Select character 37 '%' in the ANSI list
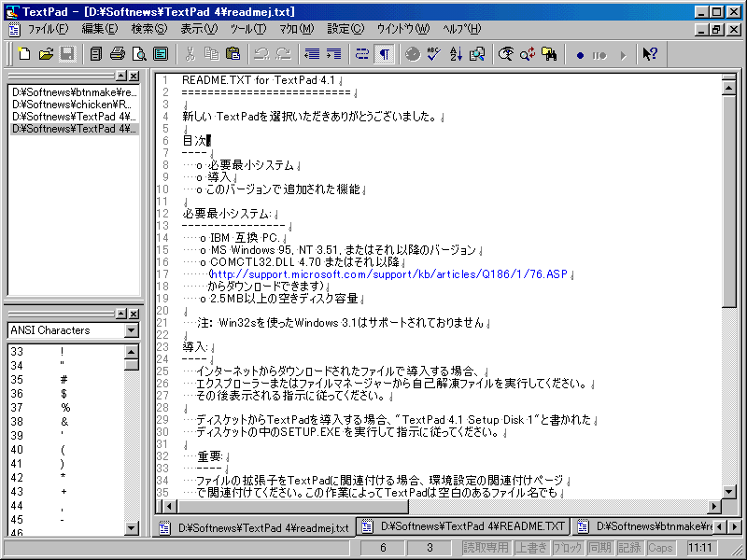The image size is (747, 560). pos(65,408)
